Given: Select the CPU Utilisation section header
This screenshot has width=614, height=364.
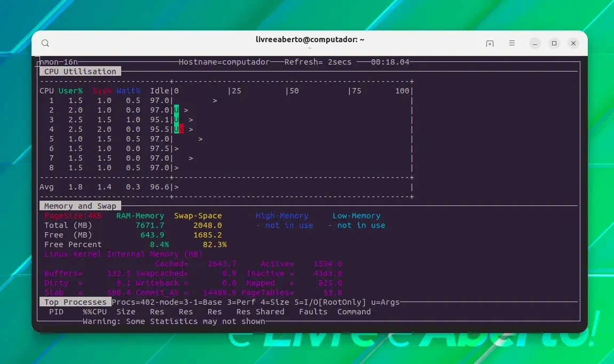Looking at the screenshot, I should pyautogui.click(x=80, y=72).
